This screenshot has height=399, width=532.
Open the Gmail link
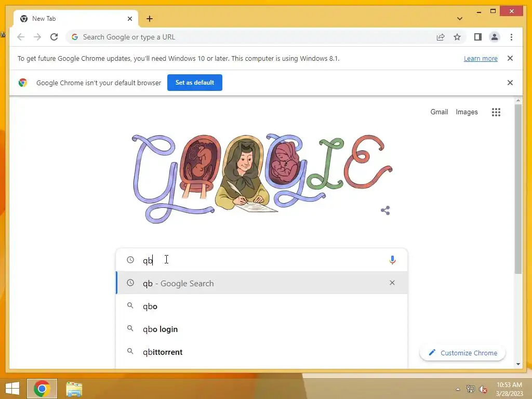click(x=439, y=112)
